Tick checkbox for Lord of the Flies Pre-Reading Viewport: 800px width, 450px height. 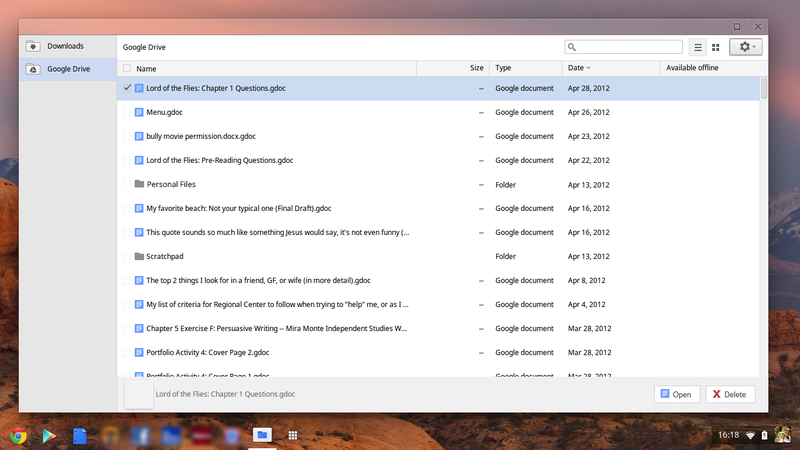click(127, 160)
